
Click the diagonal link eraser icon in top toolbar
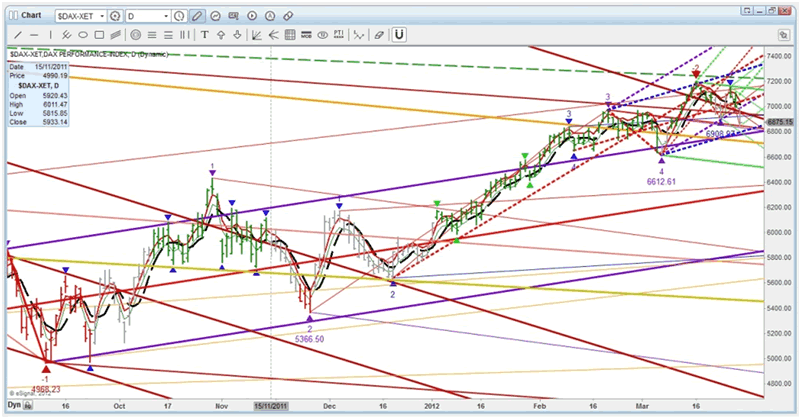pos(288,16)
